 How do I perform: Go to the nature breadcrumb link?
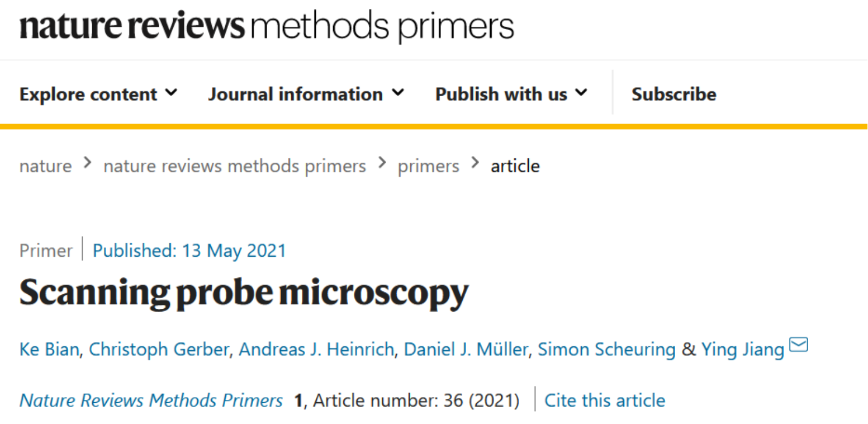click(45, 166)
